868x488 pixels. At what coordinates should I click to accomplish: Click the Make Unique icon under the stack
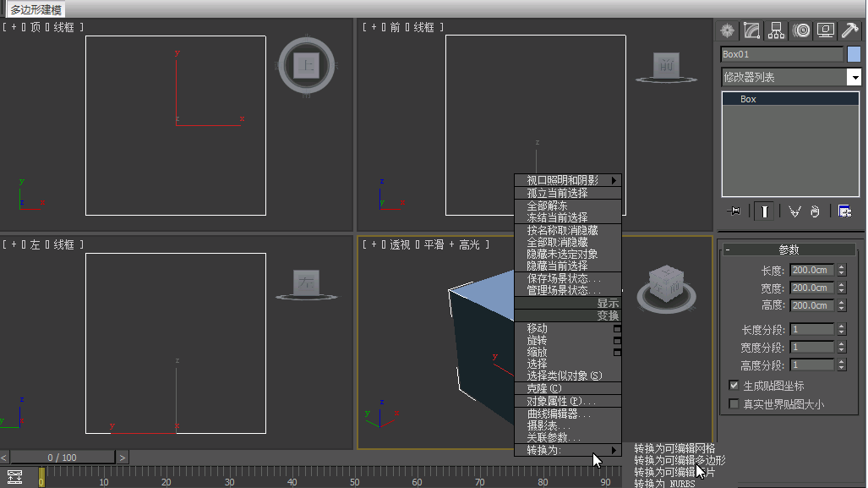pos(794,211)
